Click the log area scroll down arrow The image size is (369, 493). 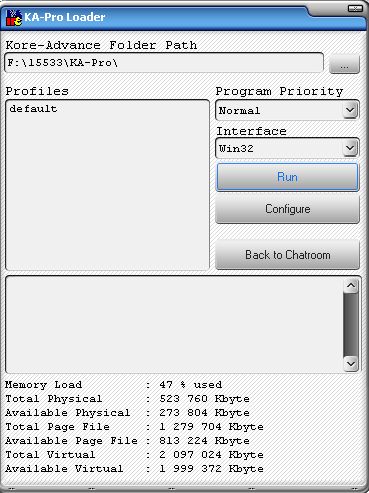(x=351, y=363)
